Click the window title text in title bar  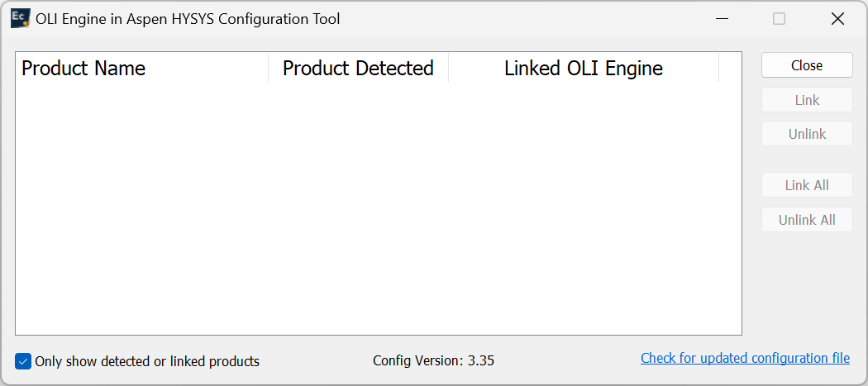188,19
